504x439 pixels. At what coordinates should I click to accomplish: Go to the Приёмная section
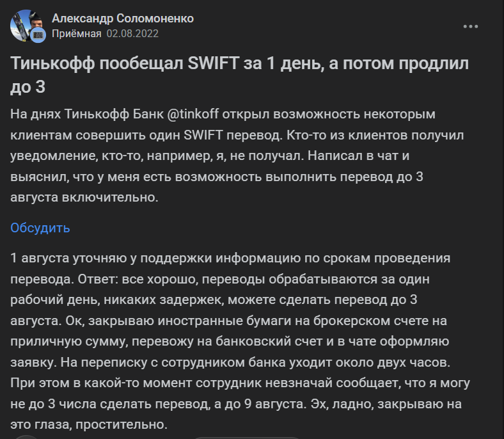coord(76,34)
